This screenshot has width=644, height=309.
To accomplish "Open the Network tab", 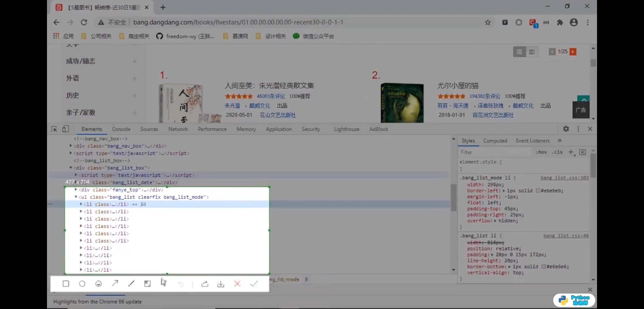I will point(178,129).
